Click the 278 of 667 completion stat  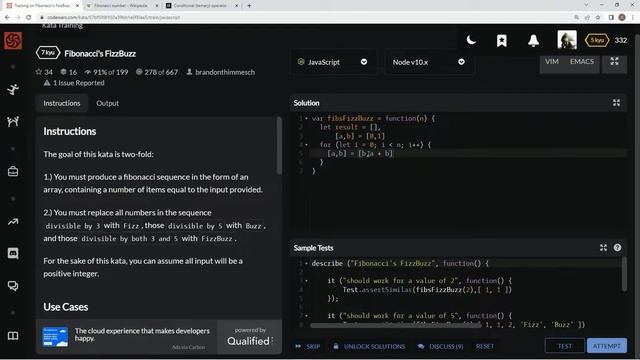click(157, 72)
